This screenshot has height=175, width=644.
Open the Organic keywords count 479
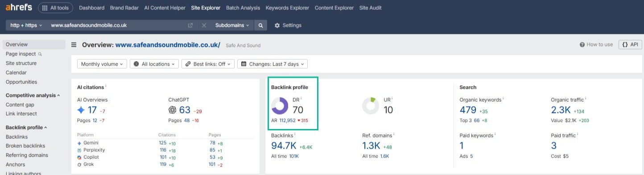pyautogui.click(x=468, y=110)
